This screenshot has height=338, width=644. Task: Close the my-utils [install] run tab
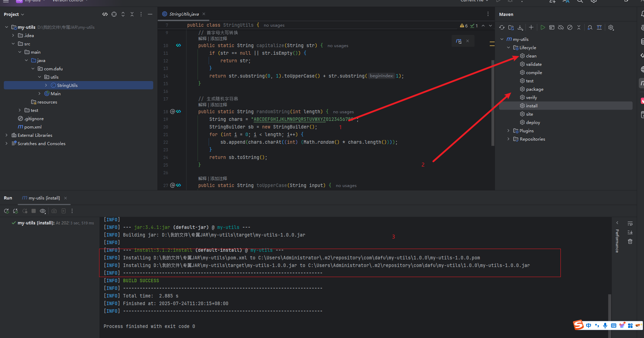click(65, 198)
